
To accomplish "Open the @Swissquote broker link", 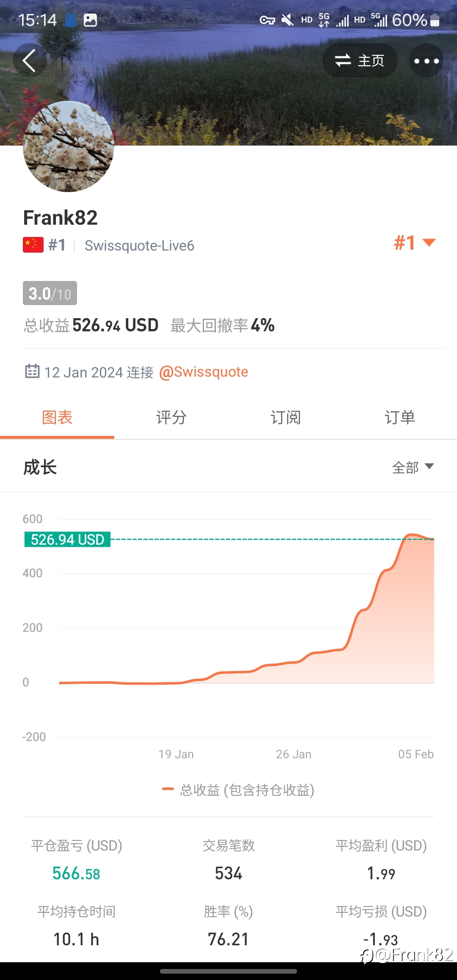I will tap(204, 372).
